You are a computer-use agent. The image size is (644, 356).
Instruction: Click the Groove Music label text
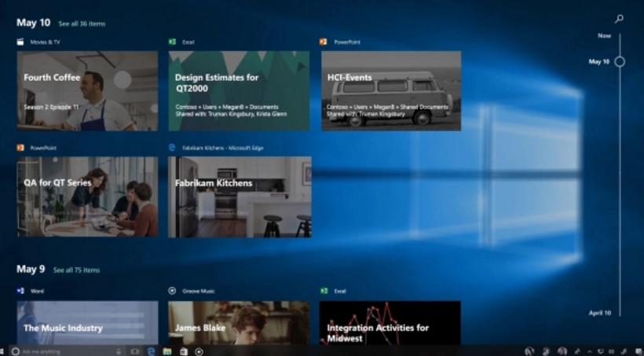pyautogui.click(x=199, y=291)
